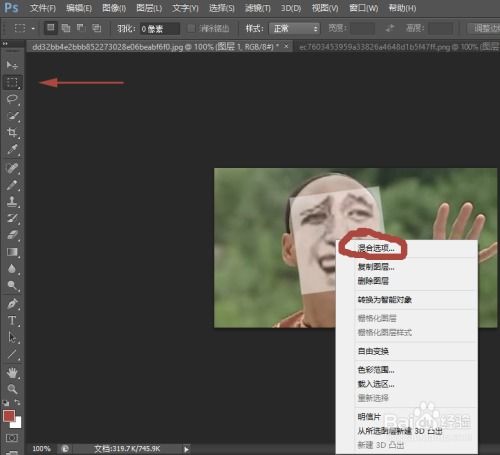Screen dimensions: 500x455
Task: Select the Blur tool
Action: tap(12, 269)
